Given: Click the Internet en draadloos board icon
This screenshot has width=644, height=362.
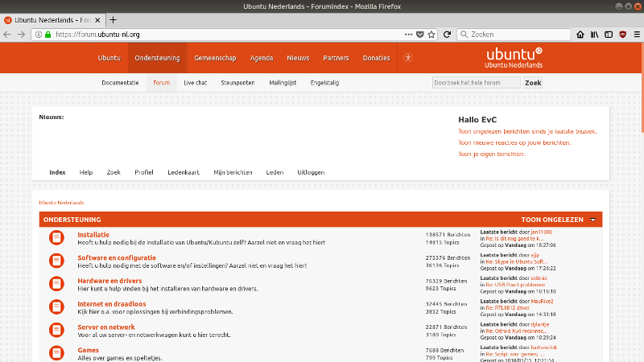Looking at the screenshot, I should (56, 306).
